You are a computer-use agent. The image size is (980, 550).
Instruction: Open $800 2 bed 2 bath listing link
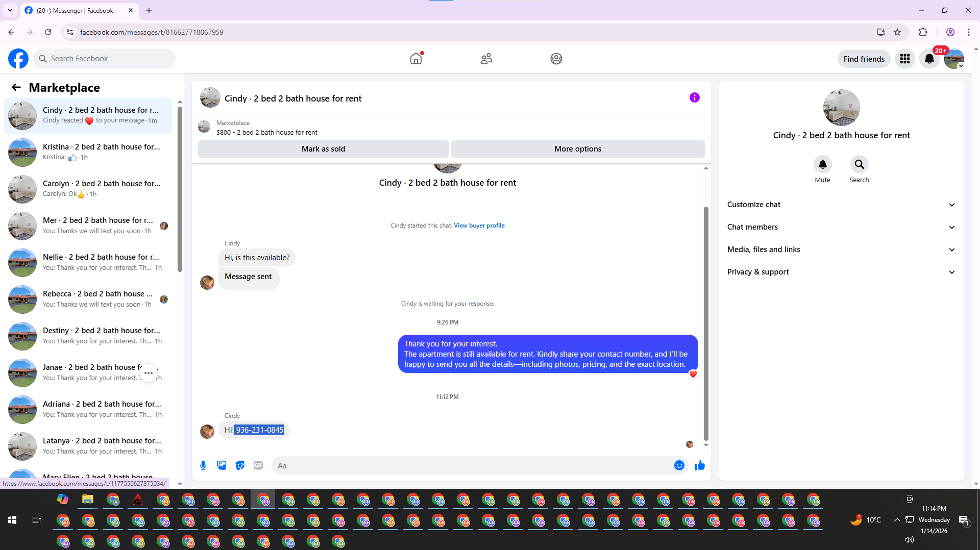(266, 132)
